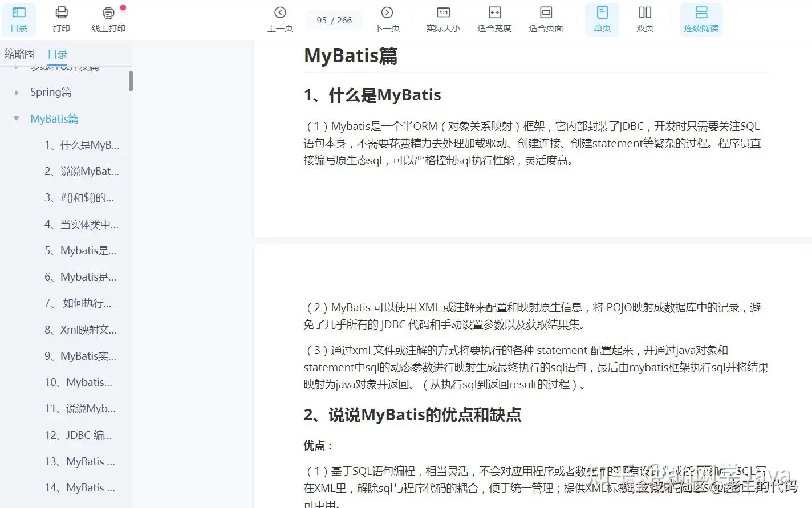
Task: Click the bold 优点： label
Action: [318, 445]
